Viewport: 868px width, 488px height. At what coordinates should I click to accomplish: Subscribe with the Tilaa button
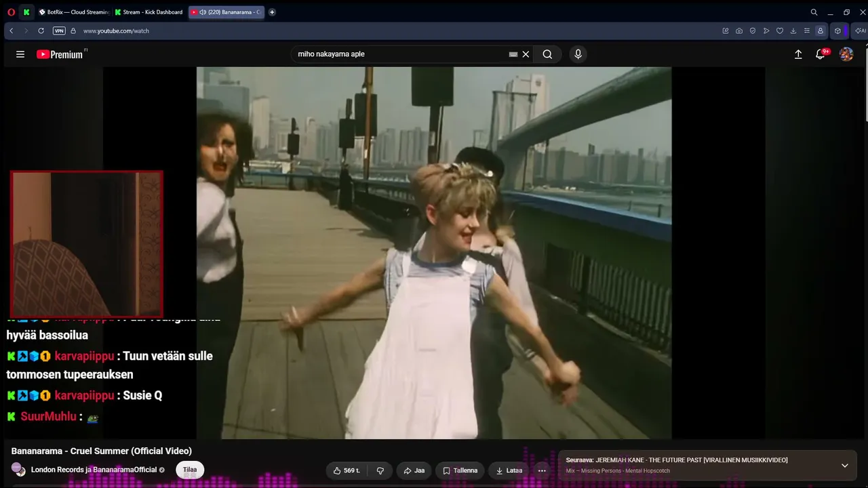tap(190, 470)
